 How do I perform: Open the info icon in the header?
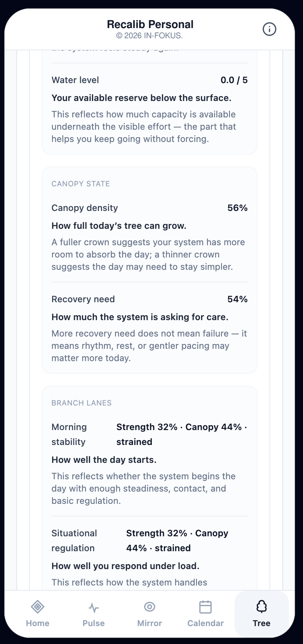(x=269, y=29)
